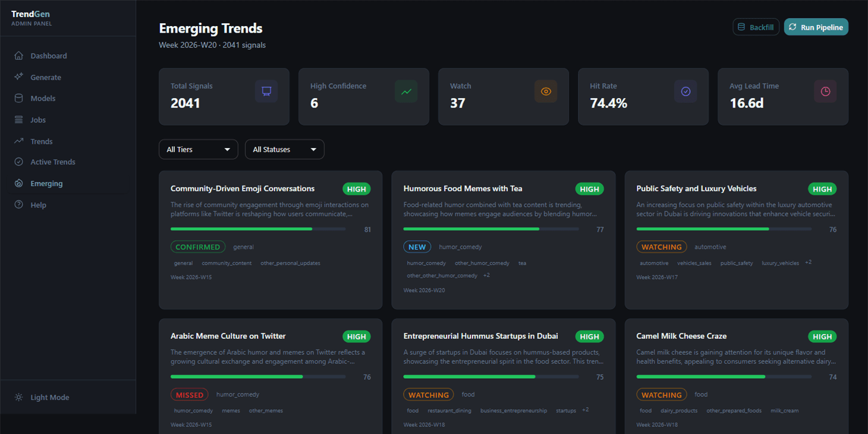Go to the Generate page
868x434 pixels.
pos(68,77)
